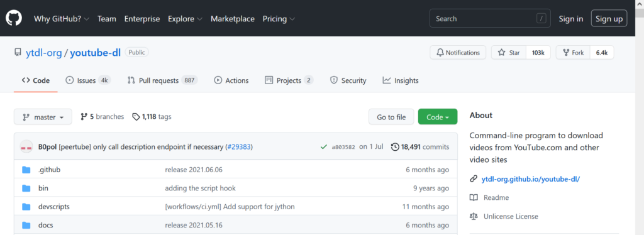Click the Sign up button
Screen dimensions: 644x235
(609, 18)
